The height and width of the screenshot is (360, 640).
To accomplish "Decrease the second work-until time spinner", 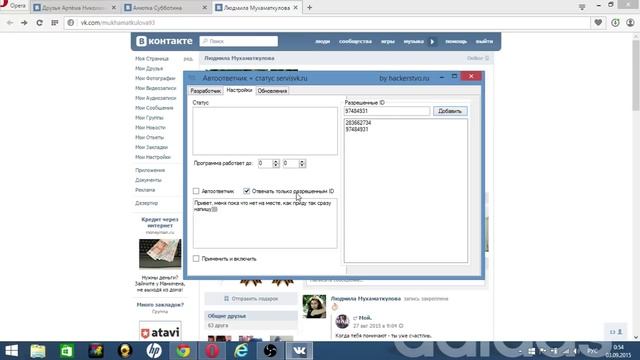I will tap(302, 166).
